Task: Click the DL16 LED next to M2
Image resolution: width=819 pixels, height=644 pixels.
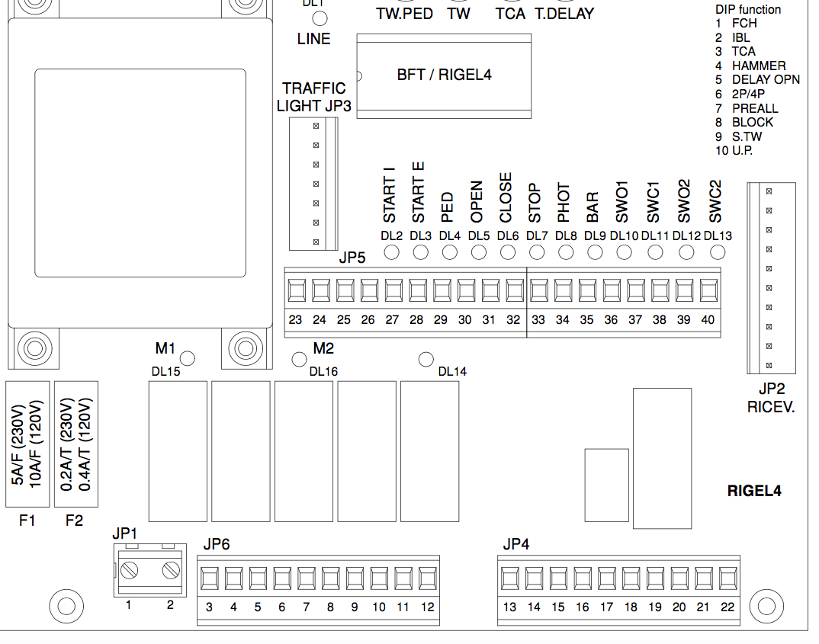Action: coord(299,359)
